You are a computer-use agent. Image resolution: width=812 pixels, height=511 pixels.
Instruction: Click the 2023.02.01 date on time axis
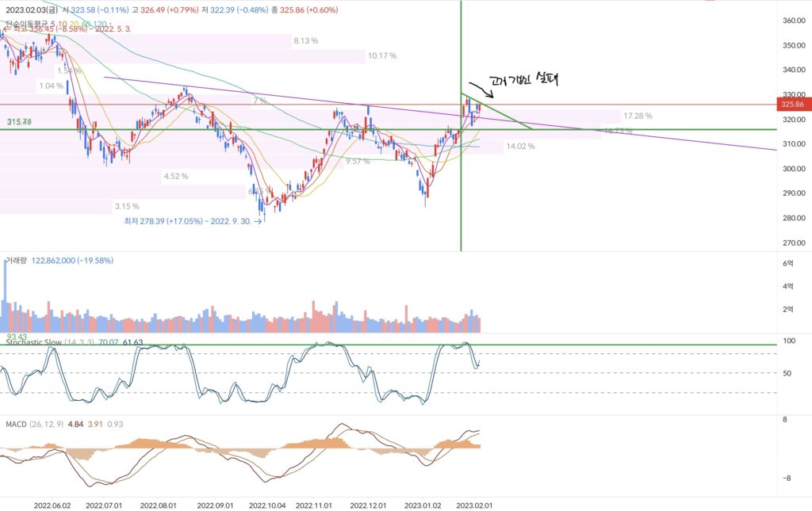coord(473,504)
